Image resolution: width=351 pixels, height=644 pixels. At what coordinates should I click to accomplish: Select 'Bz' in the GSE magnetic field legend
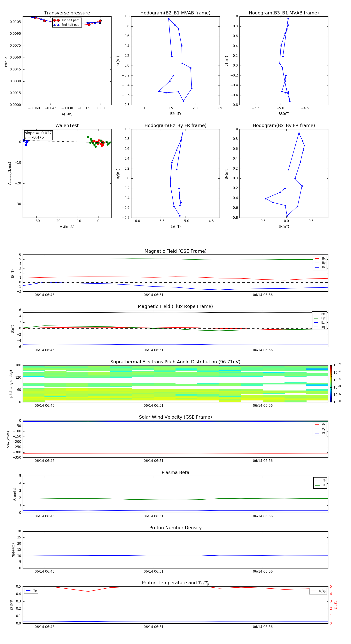click(x=320, y=267)
